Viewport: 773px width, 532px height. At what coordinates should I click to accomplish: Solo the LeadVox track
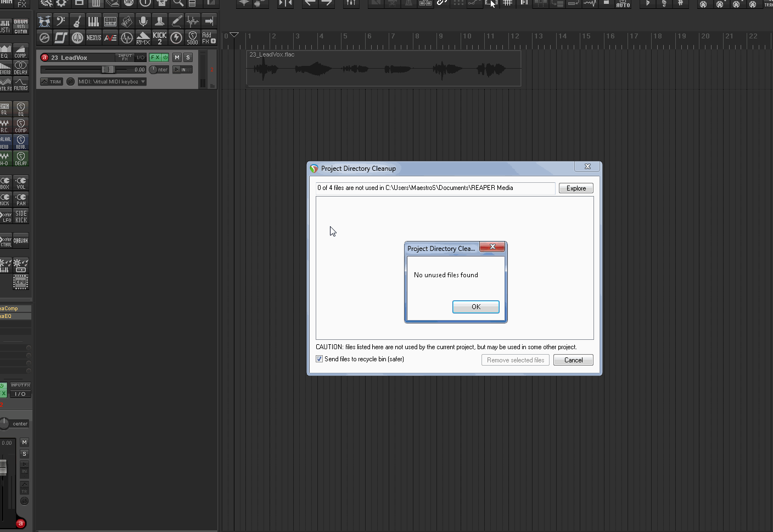coord(188,58)
